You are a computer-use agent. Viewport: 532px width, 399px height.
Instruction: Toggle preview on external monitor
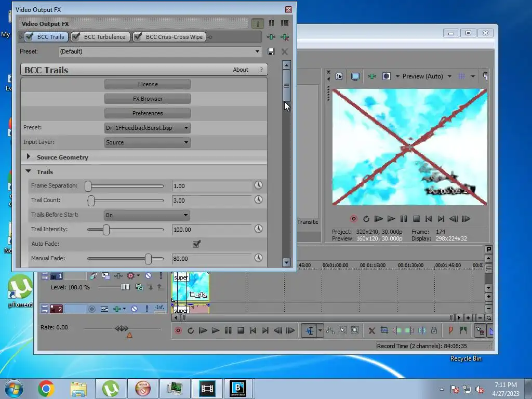[x=355, y=76]
